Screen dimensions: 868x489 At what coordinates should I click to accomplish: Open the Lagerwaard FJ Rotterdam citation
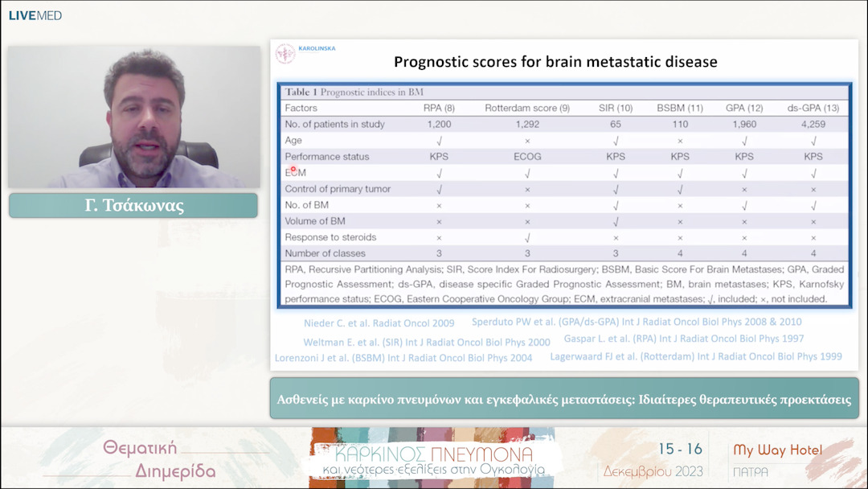tap(696, 356)
